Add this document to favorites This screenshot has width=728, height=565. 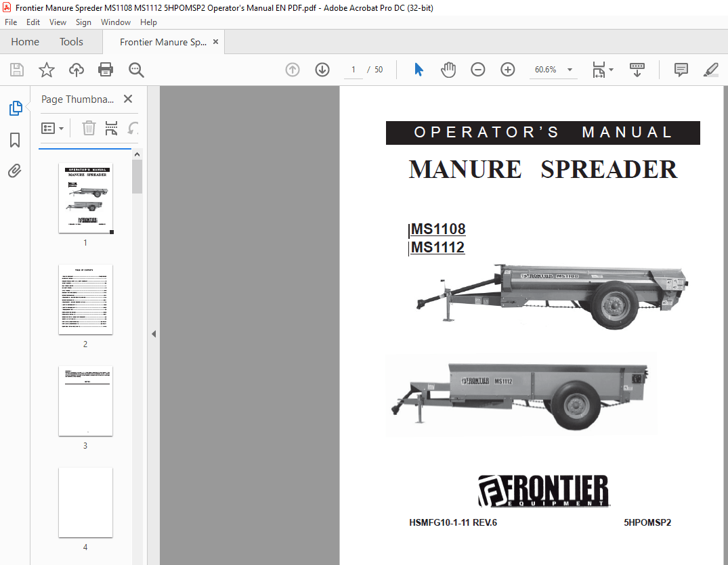pos(45,69)
